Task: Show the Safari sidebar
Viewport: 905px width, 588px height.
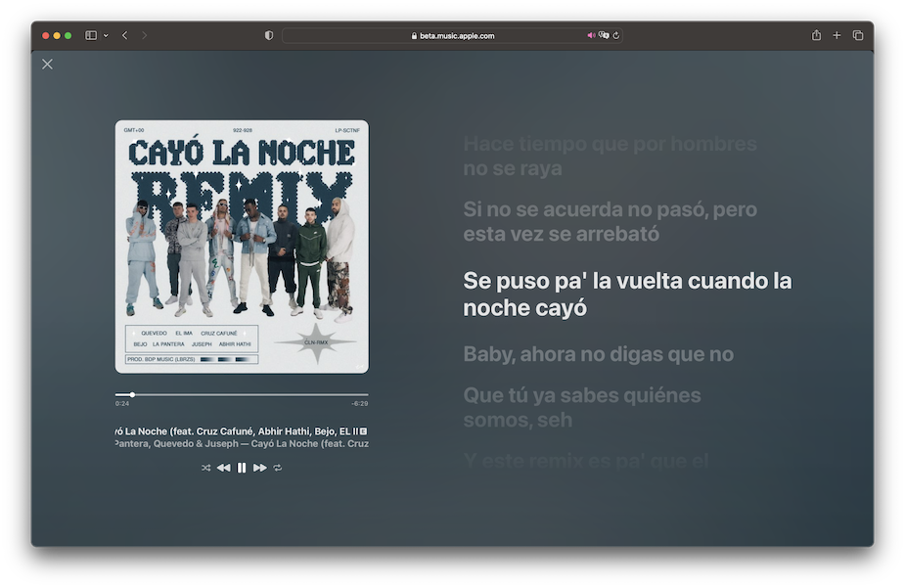Action: pyautogui.click(x=91, y=35)
